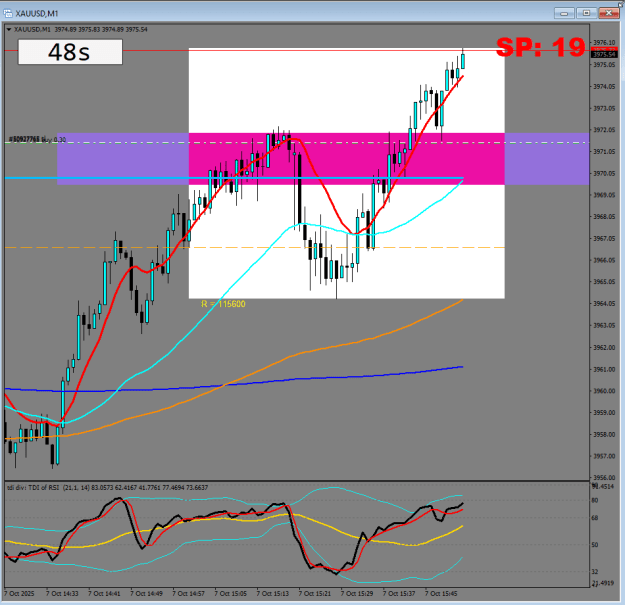Image resolution: width=625 pixels, height=605 pixels.
Task: Click the 7 Oct 15:21 time label
Action: [x=315, y=593]
